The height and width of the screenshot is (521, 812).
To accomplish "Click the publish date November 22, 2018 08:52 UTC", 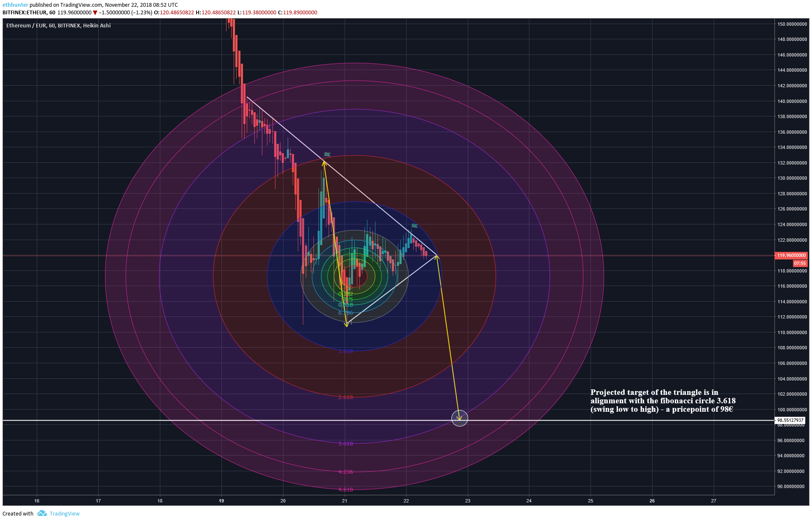I will click(141, 5).
